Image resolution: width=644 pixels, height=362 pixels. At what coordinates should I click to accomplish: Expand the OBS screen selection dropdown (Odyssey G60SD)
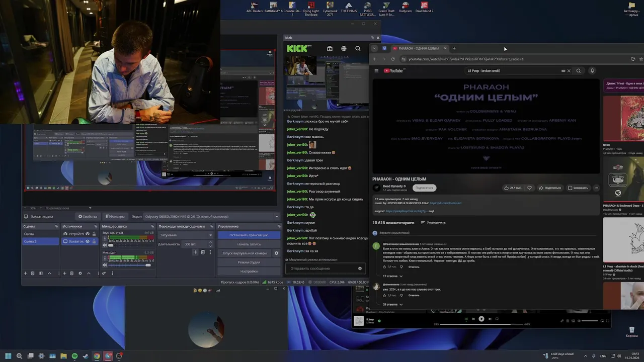coord(211,216)
